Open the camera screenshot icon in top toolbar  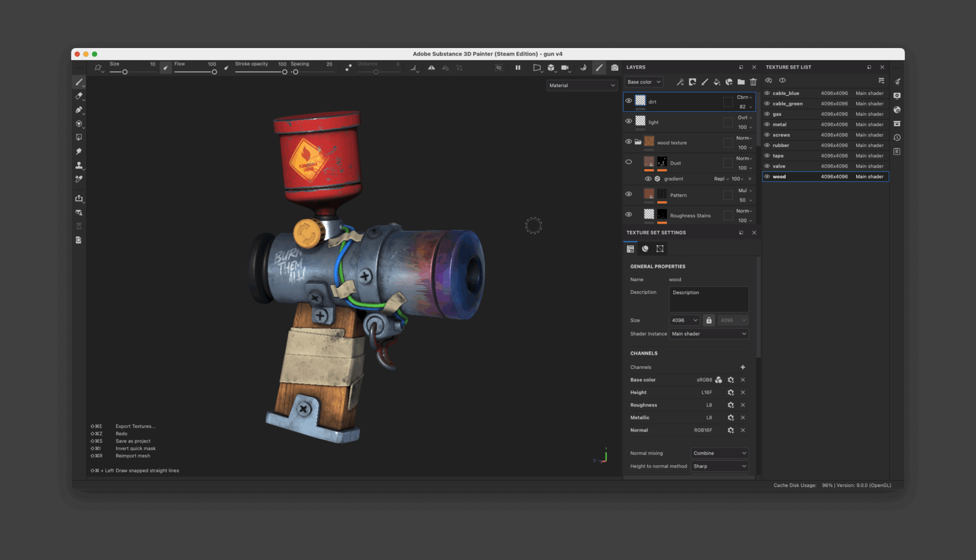point(615,68)
